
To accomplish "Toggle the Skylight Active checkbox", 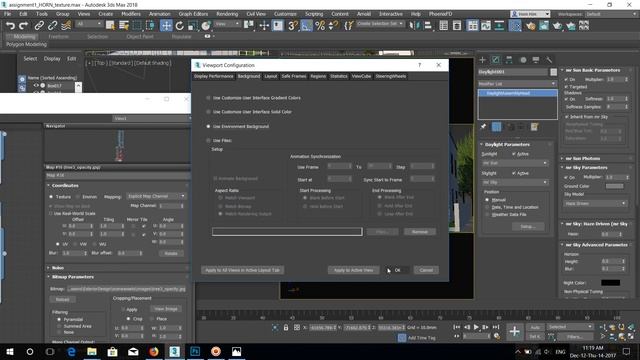I will (514, 173).
